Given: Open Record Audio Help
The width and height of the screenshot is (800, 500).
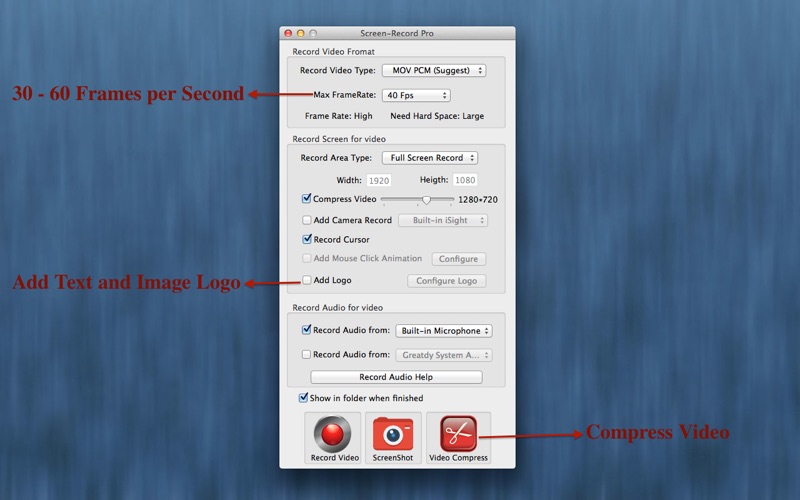Looking at the screenshot, I should [x=396, y=377].
